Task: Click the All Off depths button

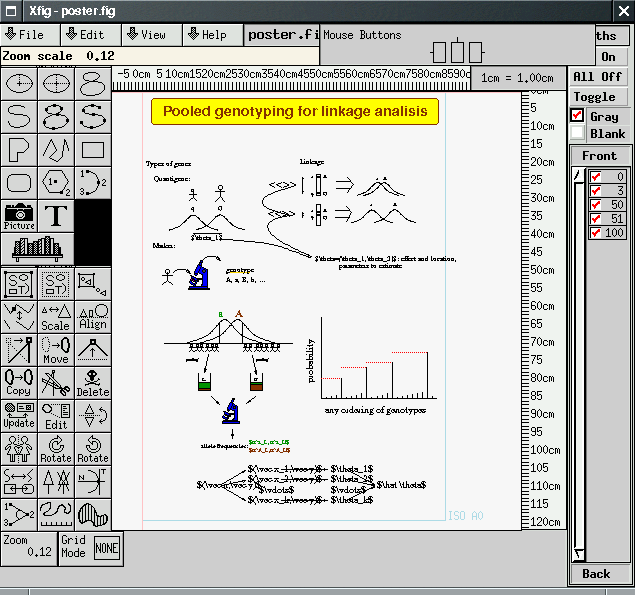Action: (597, 77)
